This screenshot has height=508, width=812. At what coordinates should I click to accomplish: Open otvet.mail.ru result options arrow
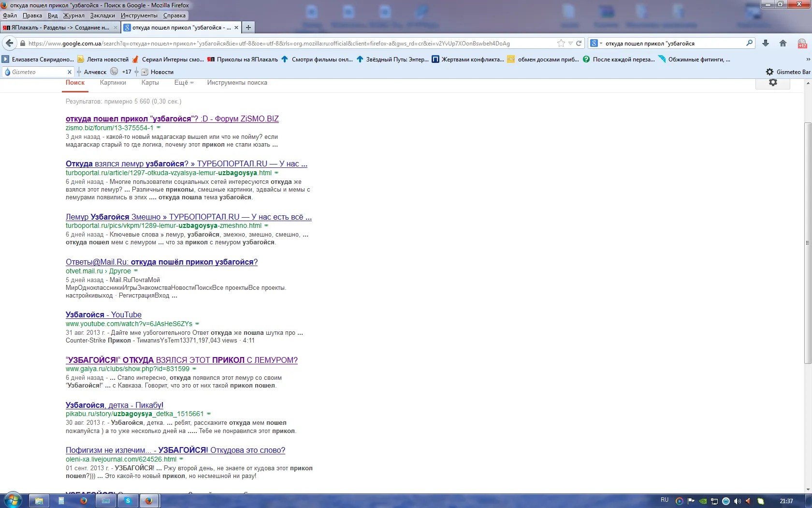(136, 271)
